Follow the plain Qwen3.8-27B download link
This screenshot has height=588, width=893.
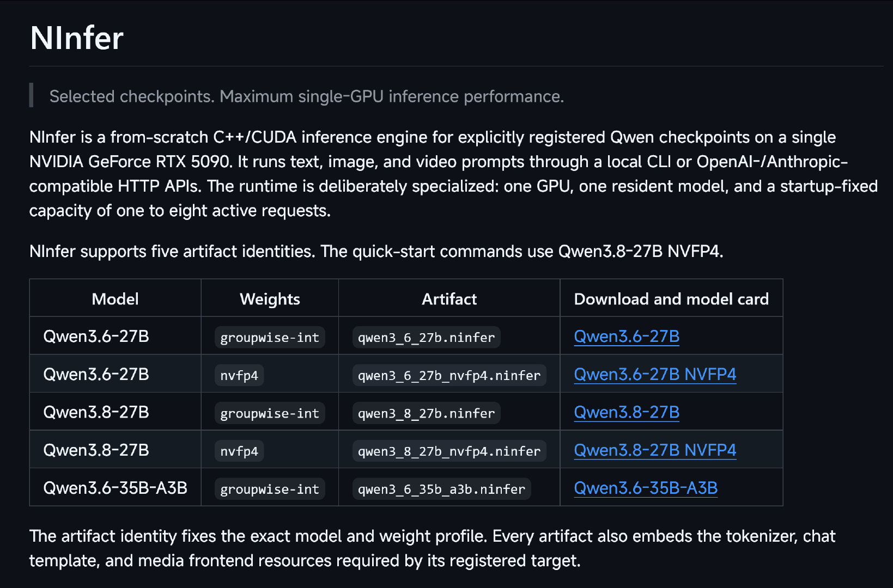(627, 412)
